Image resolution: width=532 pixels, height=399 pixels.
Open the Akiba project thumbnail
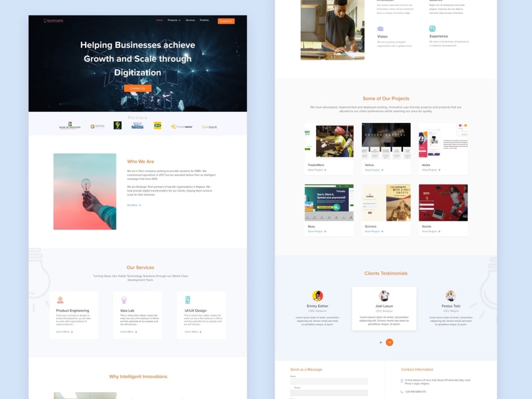443,141
